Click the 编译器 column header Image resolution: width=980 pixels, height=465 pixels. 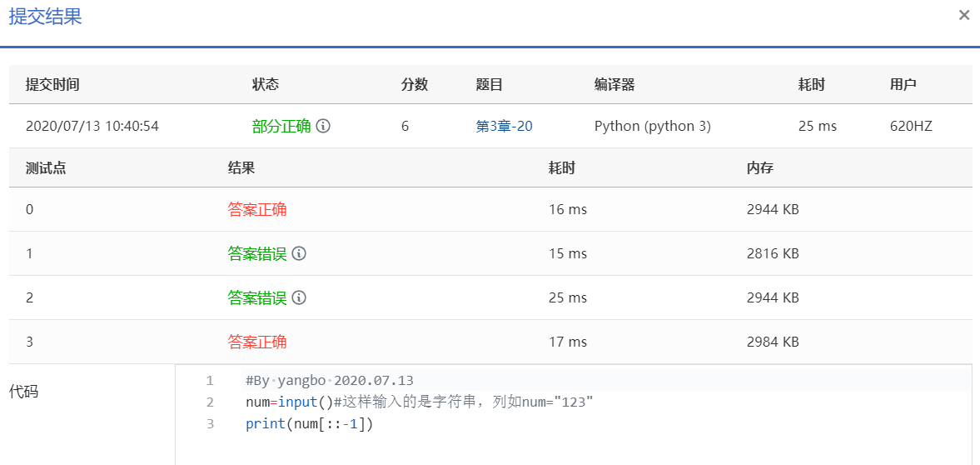(614, 84)
